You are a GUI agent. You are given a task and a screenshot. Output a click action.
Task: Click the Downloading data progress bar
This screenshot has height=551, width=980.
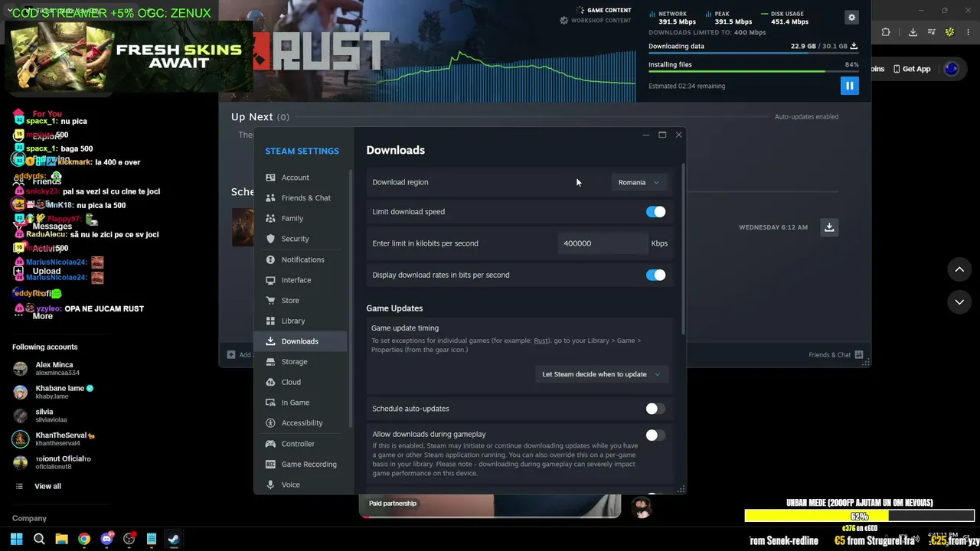(x=753, y=54)
